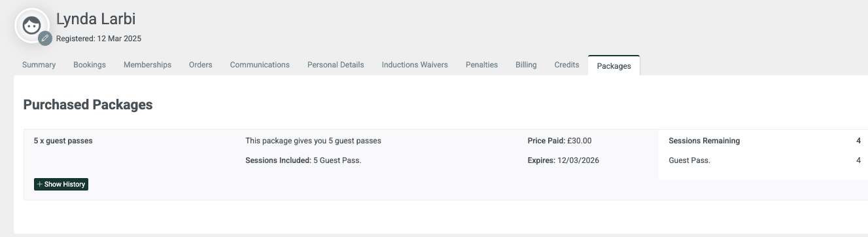868x237 pixels.
Task: View the Personal Details tab
Action: tap(336, 65)
